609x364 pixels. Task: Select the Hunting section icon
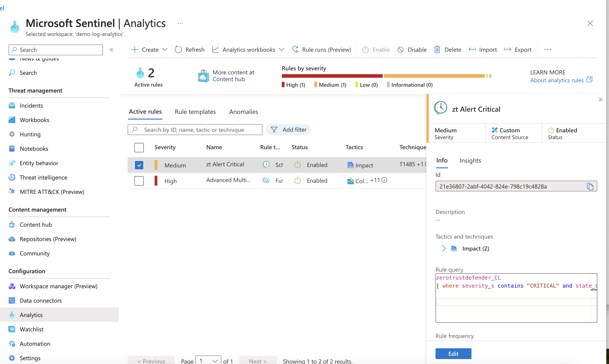coord(12,134)
